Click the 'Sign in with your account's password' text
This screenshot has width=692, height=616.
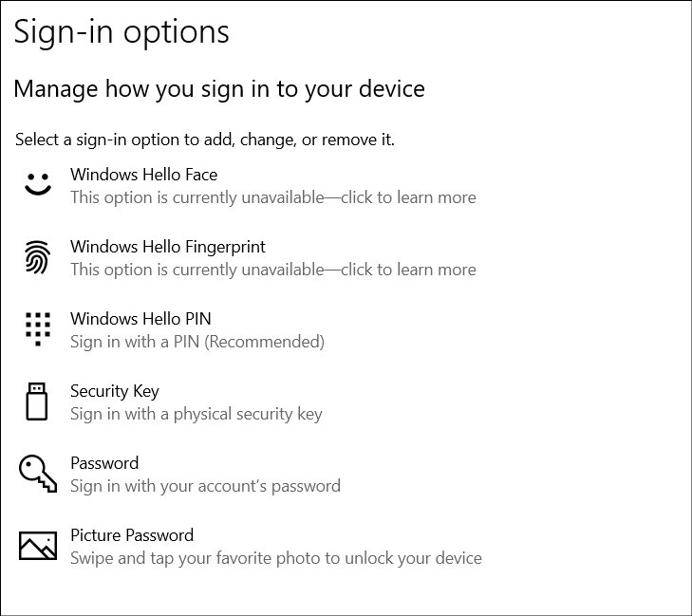(206, 486)
